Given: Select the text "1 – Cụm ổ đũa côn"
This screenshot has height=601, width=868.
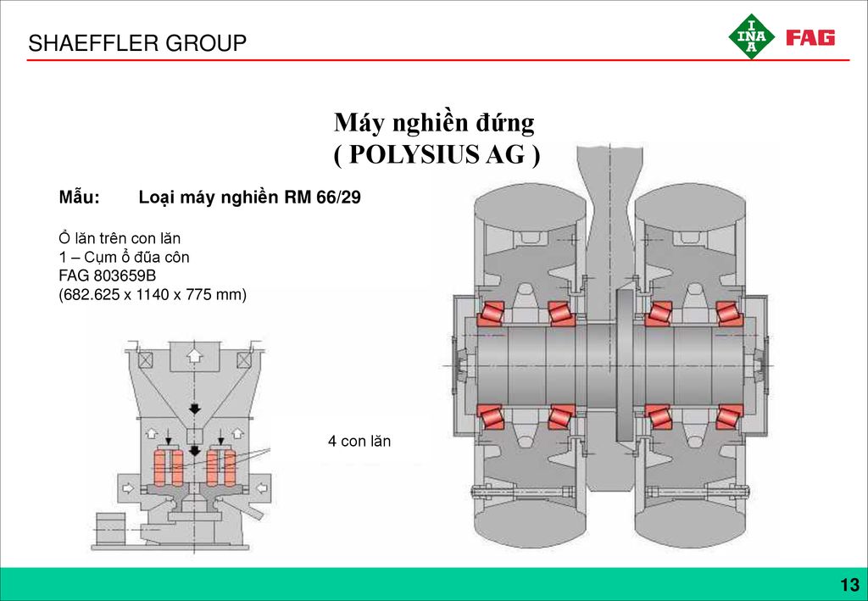Looking at the screenshot, I should [124, 258].
